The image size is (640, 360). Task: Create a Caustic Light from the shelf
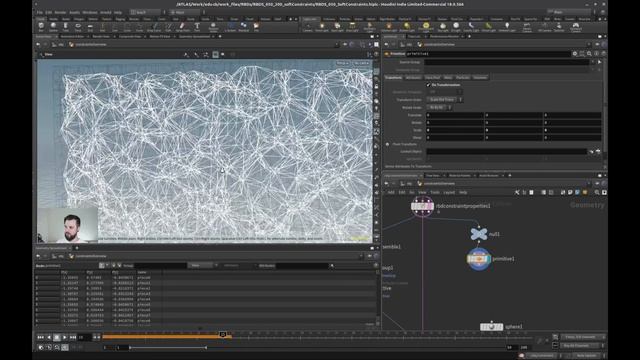pyautogui.click(x=471, y=27)
